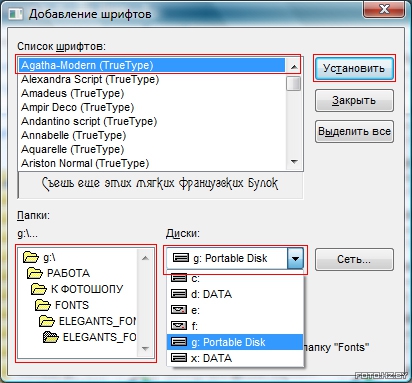Screen dimensions: 412x383
Task: Click font list scroll up arrow
Action: click(x=294, y=67)
